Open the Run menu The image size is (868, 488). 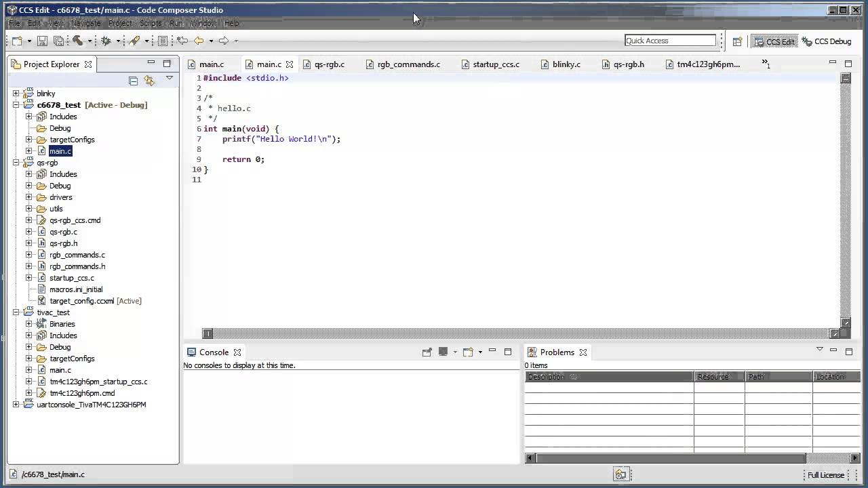176,23
